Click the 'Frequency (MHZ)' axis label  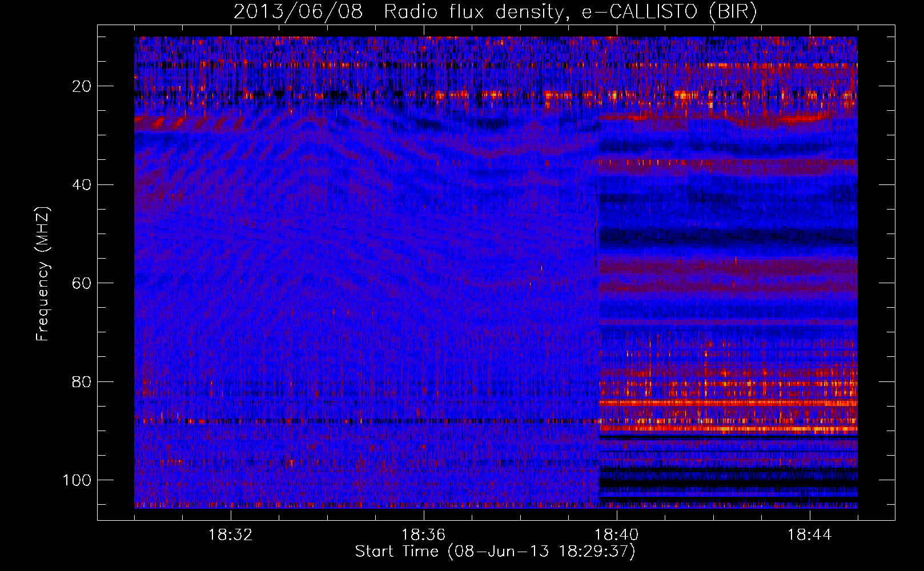click(x=43, y=274)
